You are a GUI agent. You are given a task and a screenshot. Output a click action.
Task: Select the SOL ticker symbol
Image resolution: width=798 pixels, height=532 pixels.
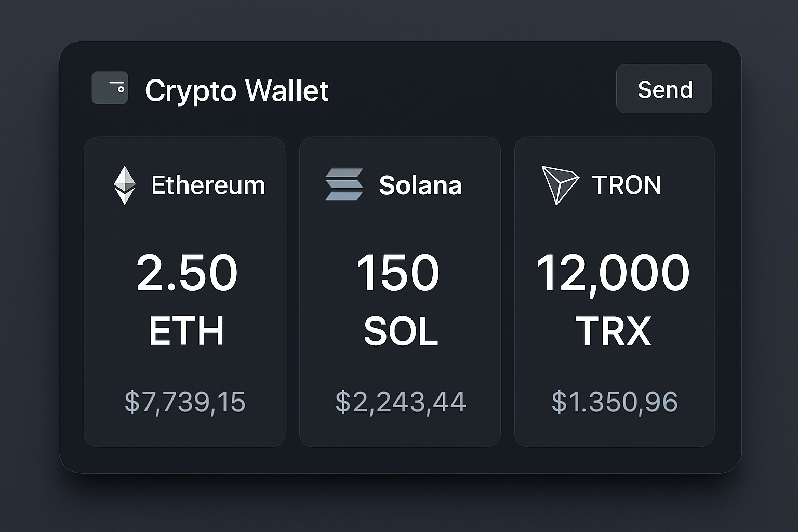[x=401, y=331]
